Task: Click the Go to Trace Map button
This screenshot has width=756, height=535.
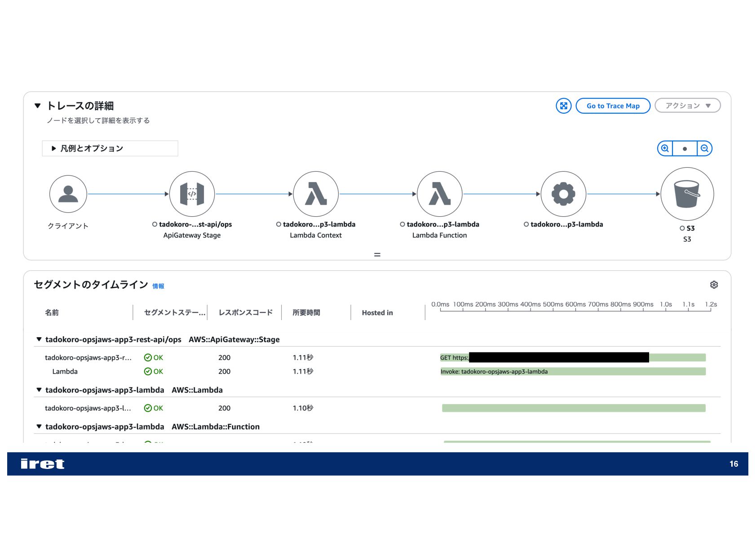Action: click(613, 106)
